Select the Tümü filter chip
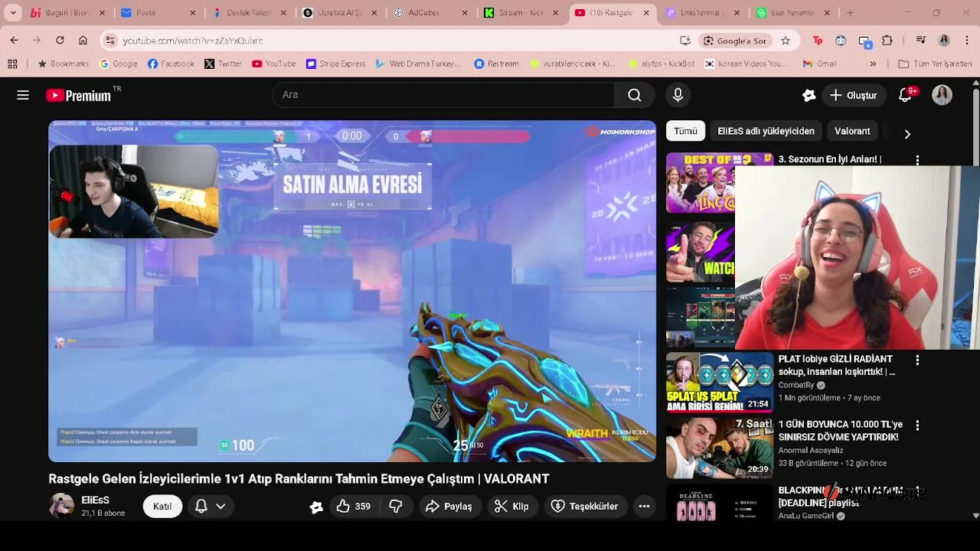980x551 pixels. (685, 131)
